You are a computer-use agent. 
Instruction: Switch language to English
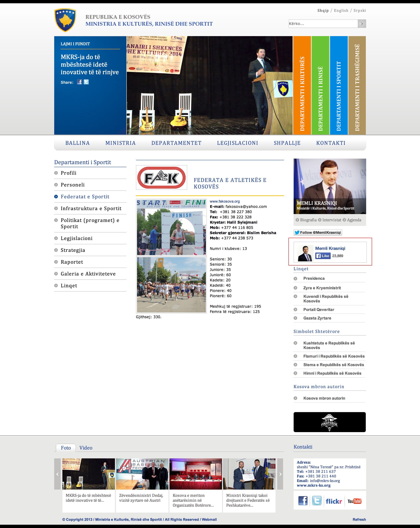[341, 11]
